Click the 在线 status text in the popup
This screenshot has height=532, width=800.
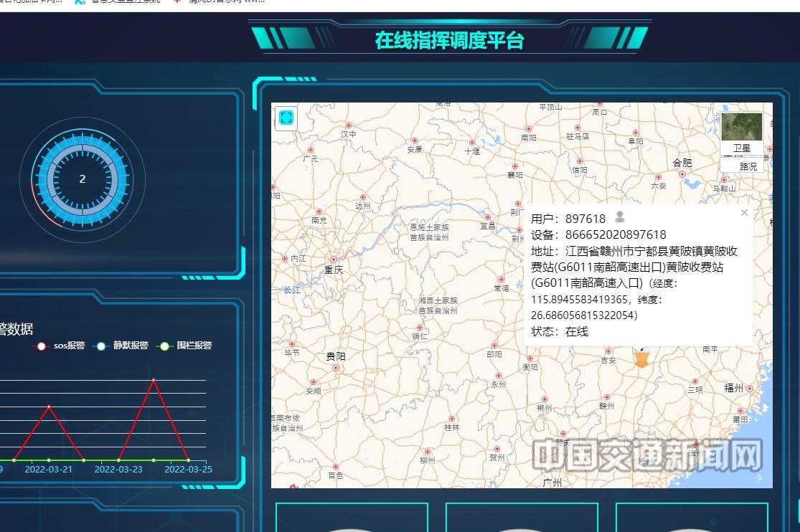(578, 332)
